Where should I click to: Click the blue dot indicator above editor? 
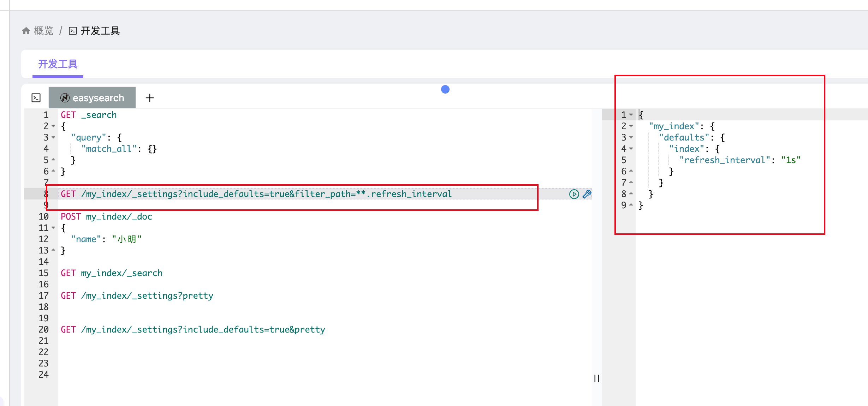445,89
